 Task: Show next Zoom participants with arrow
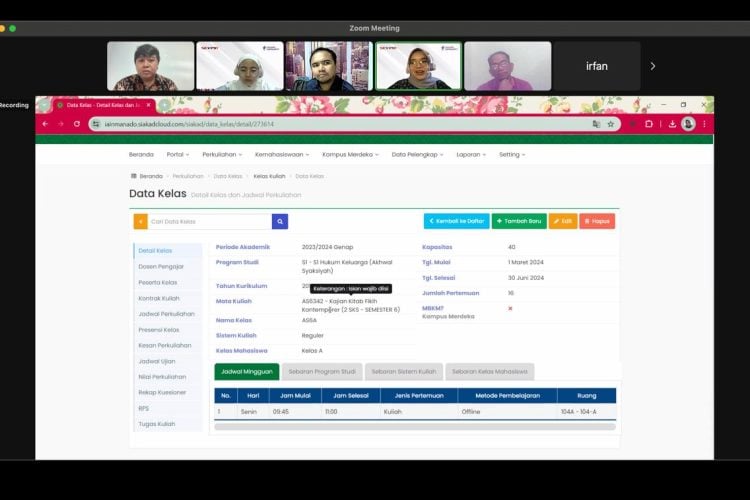[x=653, y=66]
